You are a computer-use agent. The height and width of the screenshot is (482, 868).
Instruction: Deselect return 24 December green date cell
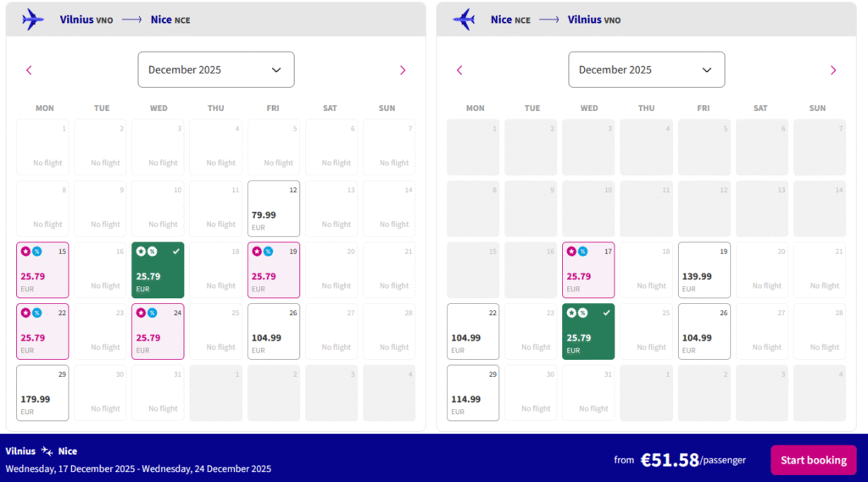[x=588, y=331]
